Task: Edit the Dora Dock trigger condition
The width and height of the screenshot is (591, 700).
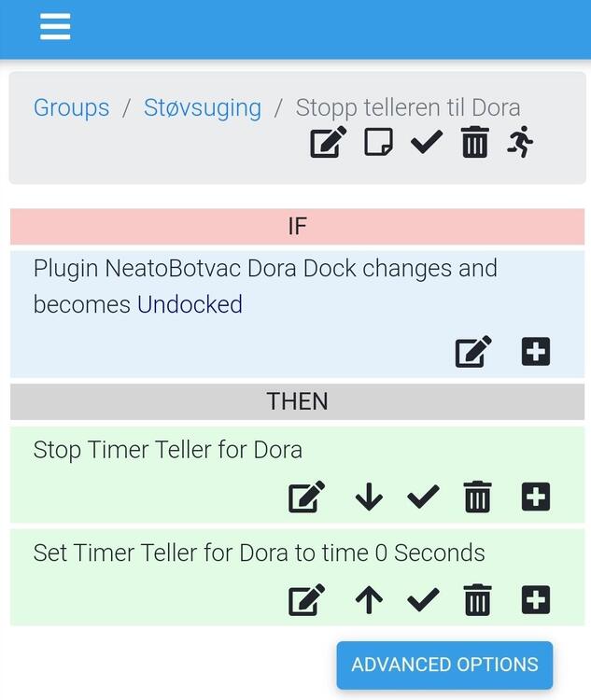Action: 473,352
